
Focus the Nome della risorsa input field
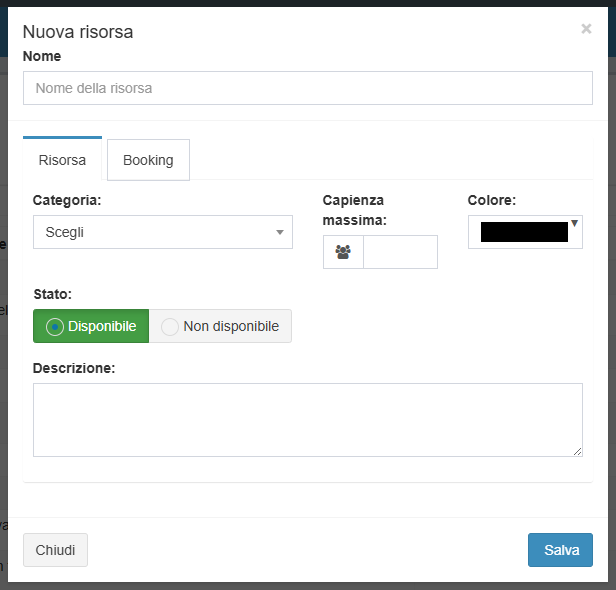pos(307,88)
